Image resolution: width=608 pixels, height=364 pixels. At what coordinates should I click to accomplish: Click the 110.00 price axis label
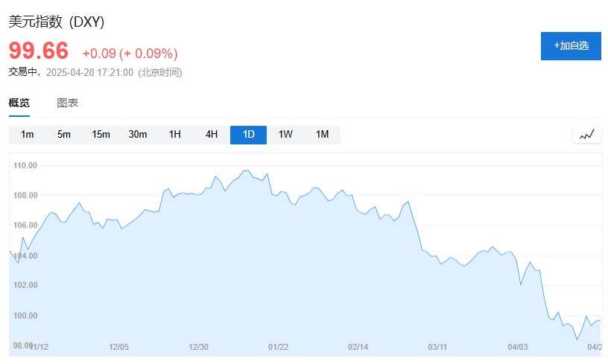click(25, 165)
